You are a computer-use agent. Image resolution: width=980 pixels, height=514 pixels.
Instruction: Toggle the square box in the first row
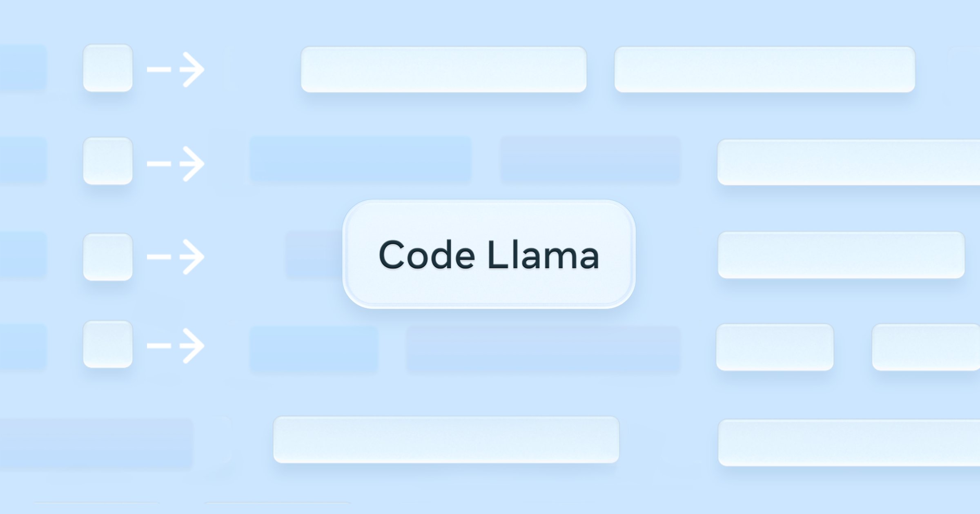coord(108,68)
